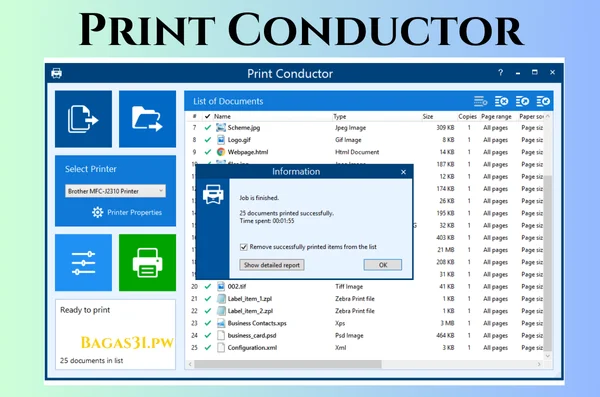Click the Scheme.jpg file icon
Viewport: 600px width, 397px height.
pyautogui.click(x=221, y=127)
